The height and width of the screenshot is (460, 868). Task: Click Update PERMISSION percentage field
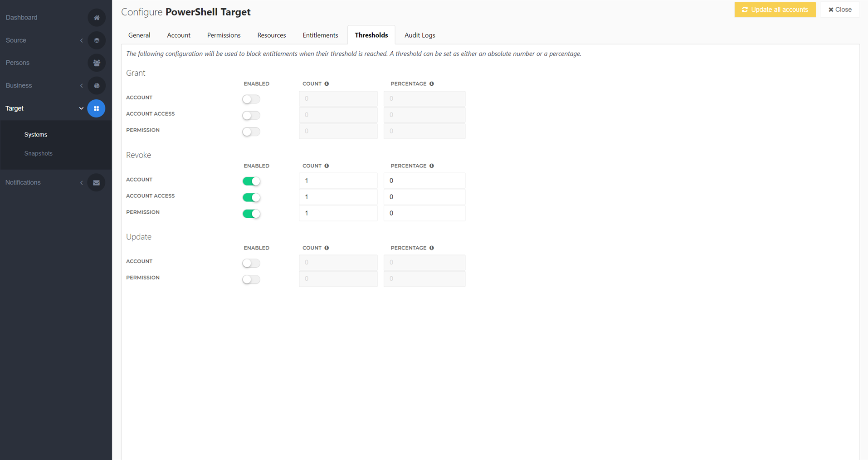click(424, 279)
